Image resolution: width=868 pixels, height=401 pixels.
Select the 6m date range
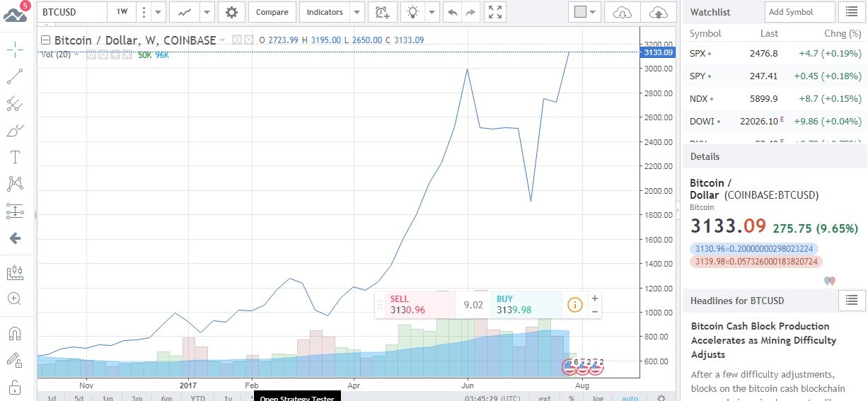coord(166,399)
